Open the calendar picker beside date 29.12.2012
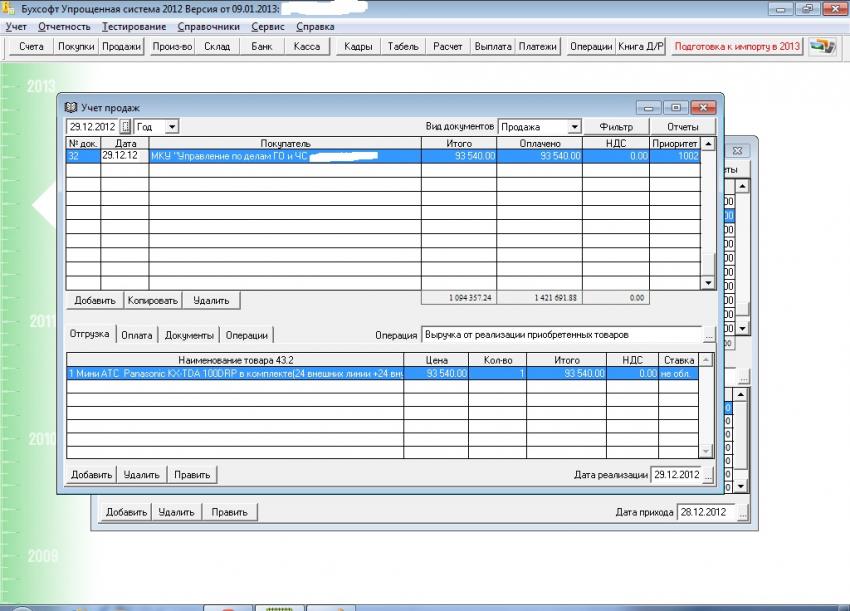Image resolution: width=850 pixels, height=611 pixels. tap(126, 127)
